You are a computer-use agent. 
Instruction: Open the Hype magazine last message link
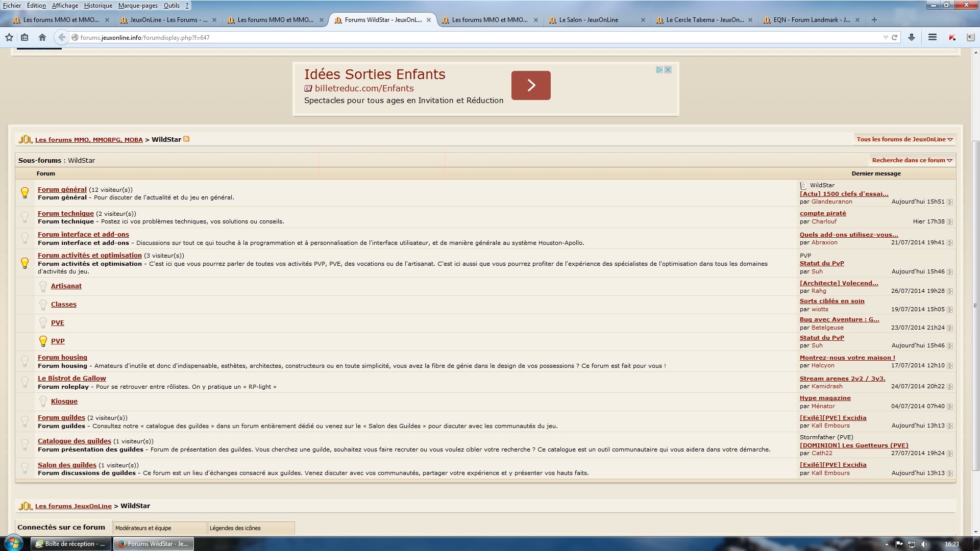point(825,398)
